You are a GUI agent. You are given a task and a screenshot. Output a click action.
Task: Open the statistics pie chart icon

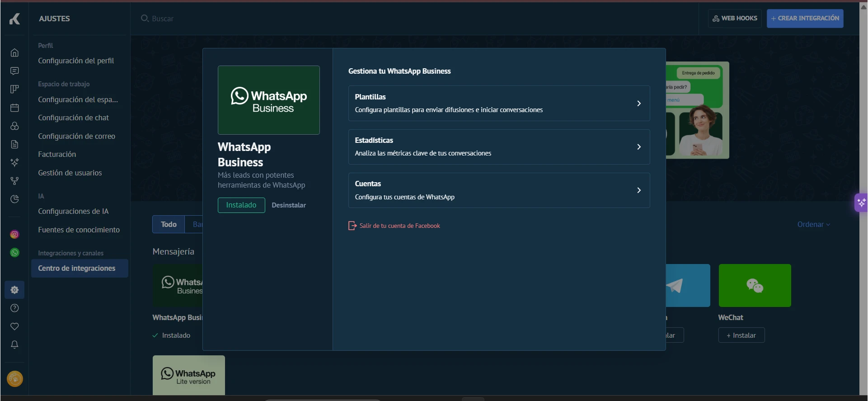(14, 199)
